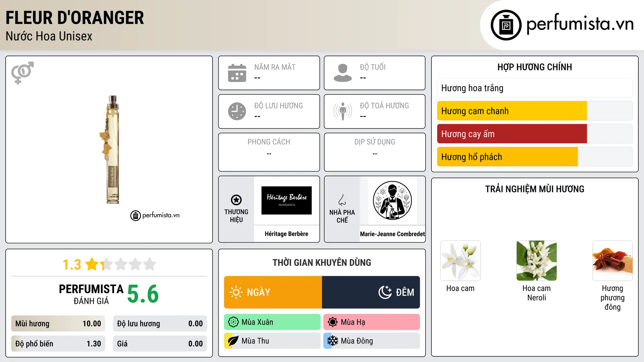Click the Dịp sử dụng info card
Image resolution: width=644 pixels, height=362 pixels.
pyautogui.click(x=375, y=152)
